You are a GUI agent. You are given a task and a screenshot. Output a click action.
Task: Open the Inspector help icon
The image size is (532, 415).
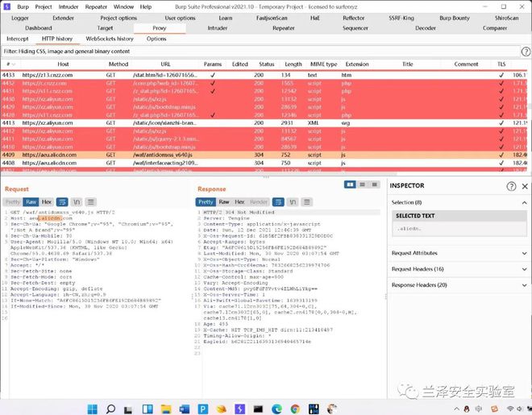pos(511,186)
